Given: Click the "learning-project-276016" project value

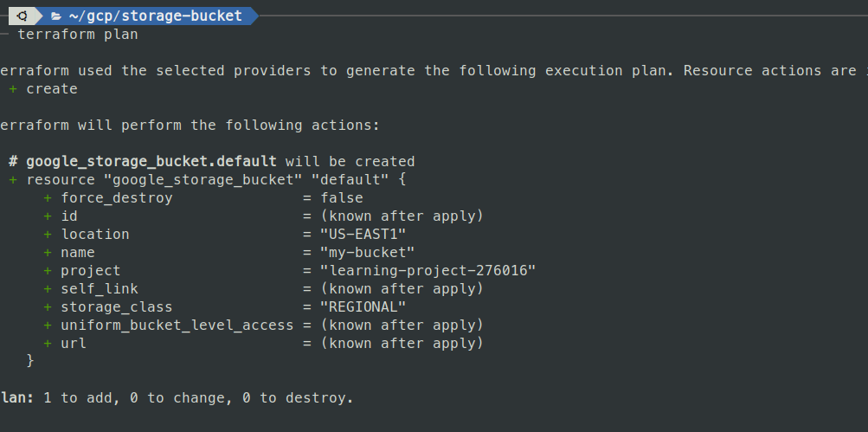Looking at the screenshot, I should click(428, 271).
